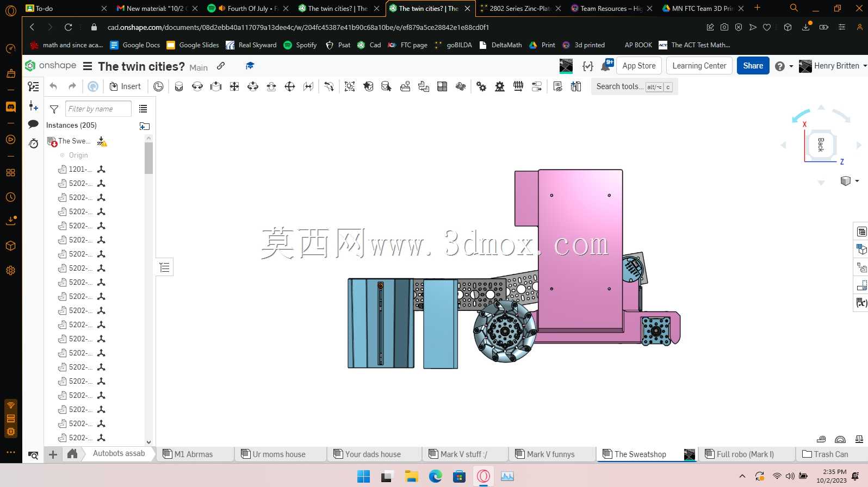This screenshot has height=487, width=868.
Task: Go to the home folder in tab bar
Action: coord(72,454)
